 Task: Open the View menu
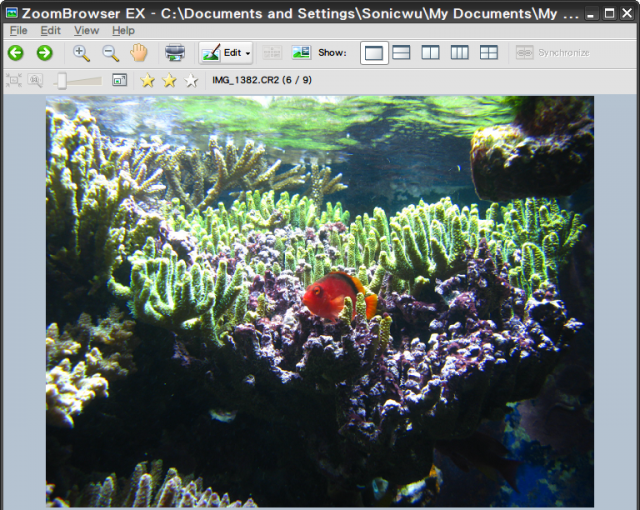tap(87, 31)
